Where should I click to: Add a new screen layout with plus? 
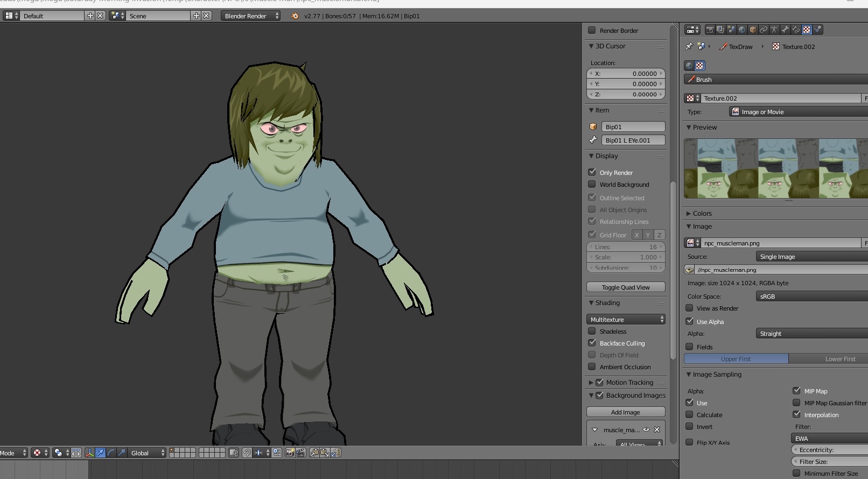pos(90,16)
